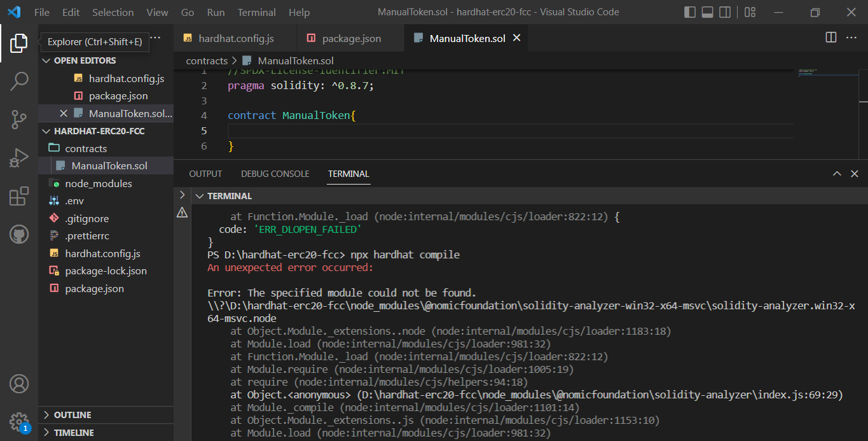
Task: Click the terminal warning triangle icon
Action: pyautogui.click(x=182, y=212)
